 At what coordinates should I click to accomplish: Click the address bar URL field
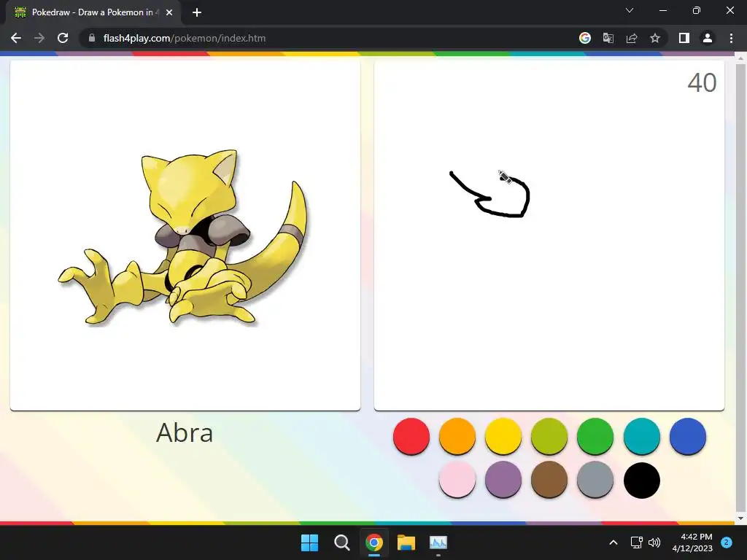pyautogui.click(x=329, y=38)
